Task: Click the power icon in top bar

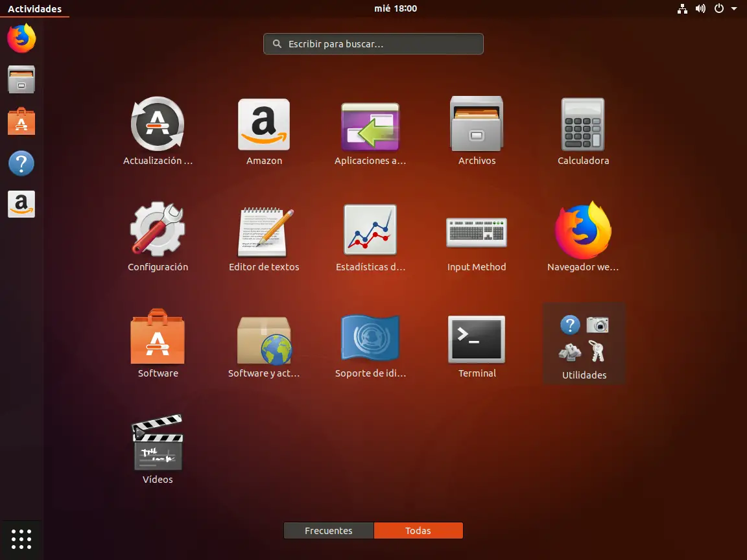Action: coord(719,8)
